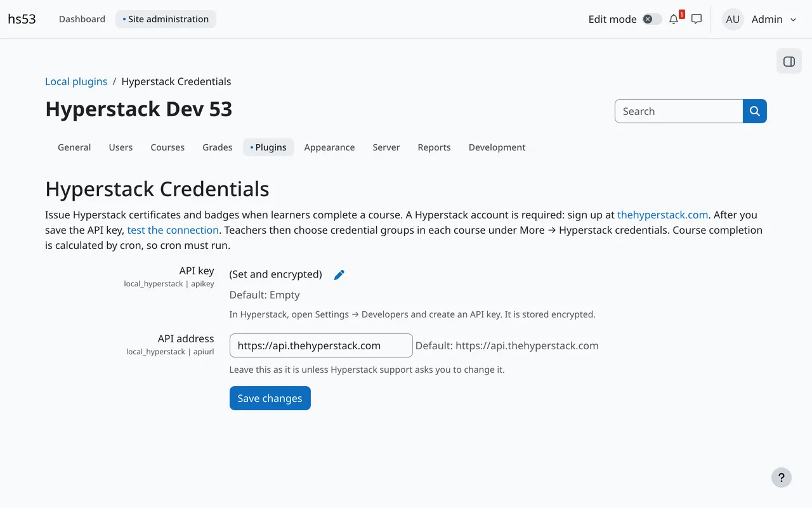Click the test the connection link
812x508 pixels.
173,230
